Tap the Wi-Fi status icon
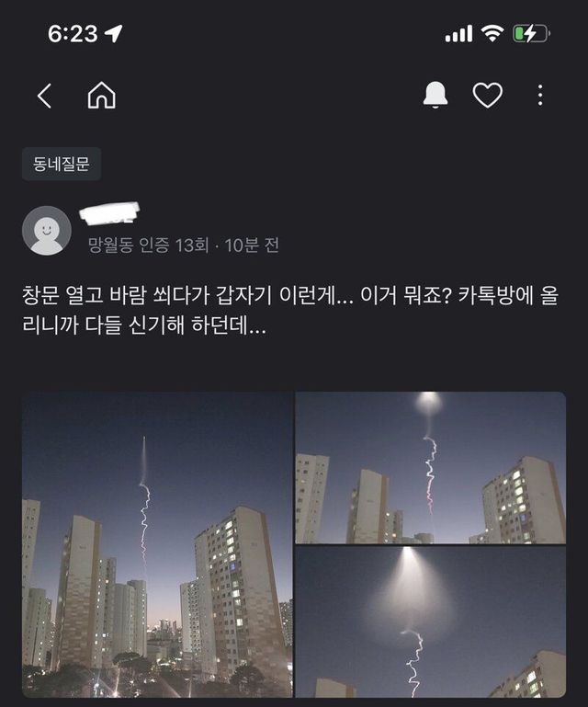This screenshot has width=588, height=707. tap(492, 33)
